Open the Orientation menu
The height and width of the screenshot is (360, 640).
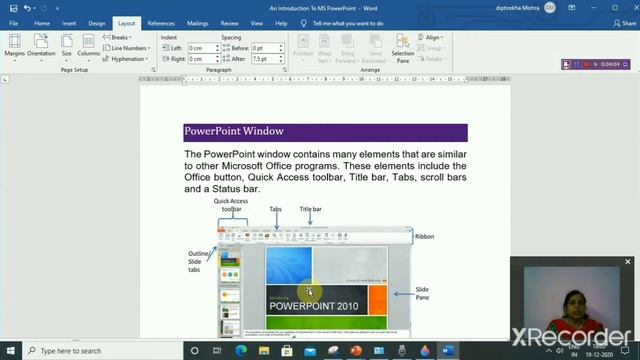pyautogui.click(x=41, y=48)
